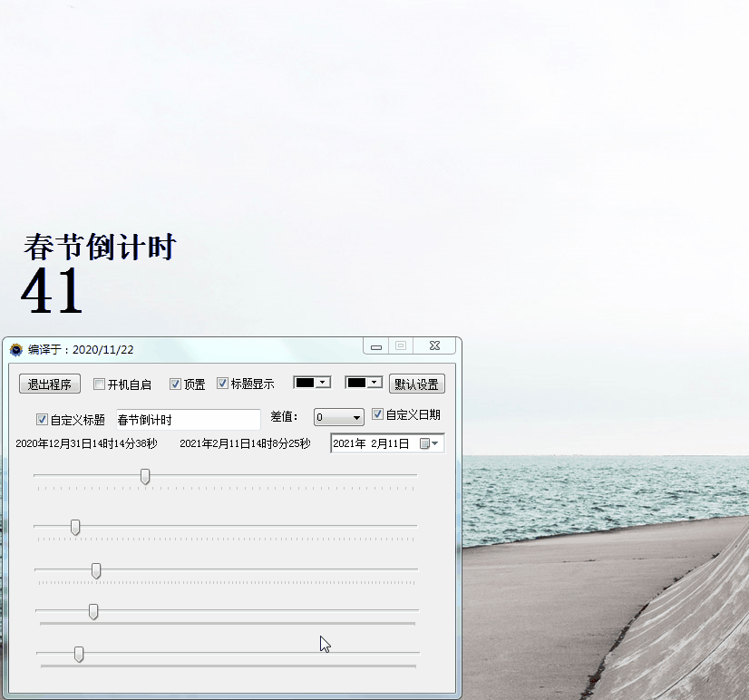Viewport: 749px width, 700px height.
Task: Click the current time text 2020年12月31日14时14分38秒
Action: (x=86, y=443)
